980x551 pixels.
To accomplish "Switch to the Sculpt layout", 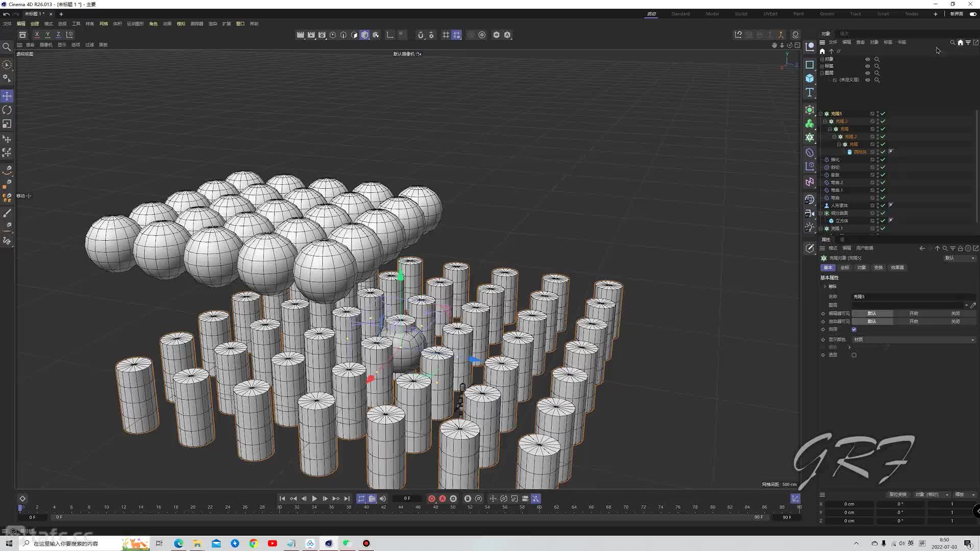I will pos(741,14).
